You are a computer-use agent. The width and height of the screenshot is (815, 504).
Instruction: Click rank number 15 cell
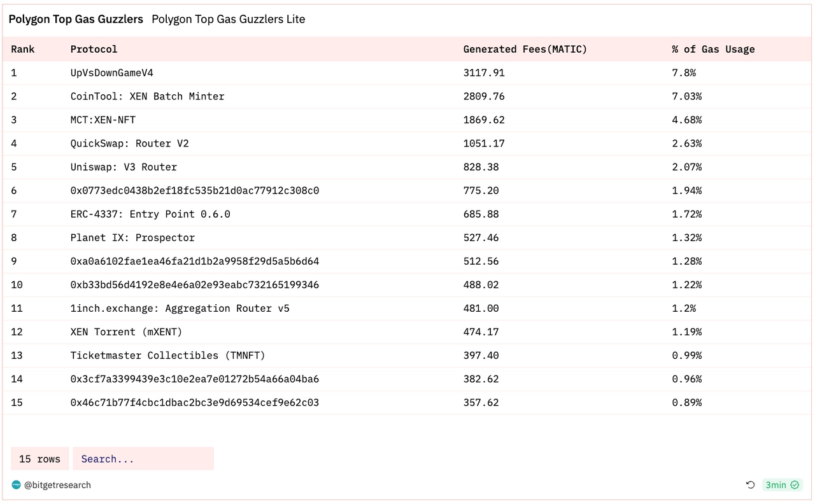click(x=17, y=402)
